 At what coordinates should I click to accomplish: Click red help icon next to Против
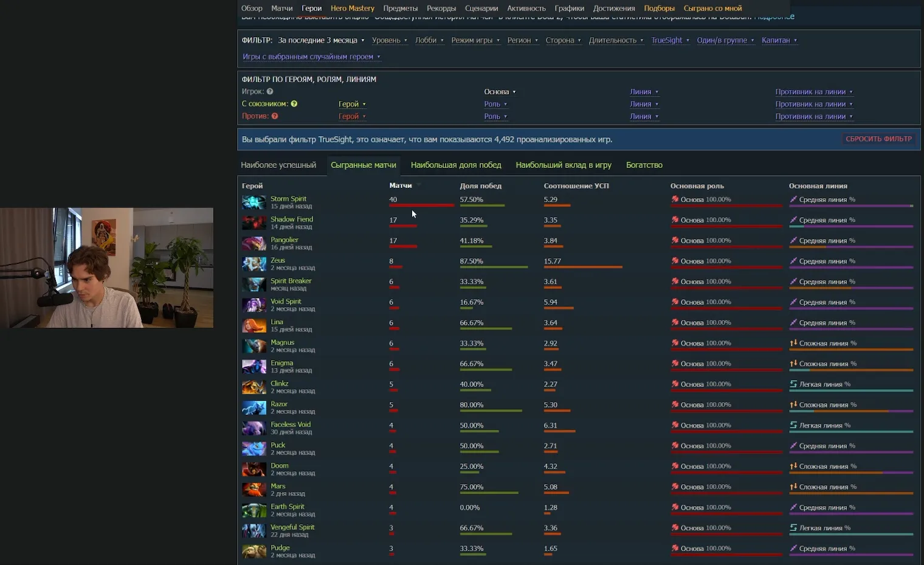tap(275, 116)
